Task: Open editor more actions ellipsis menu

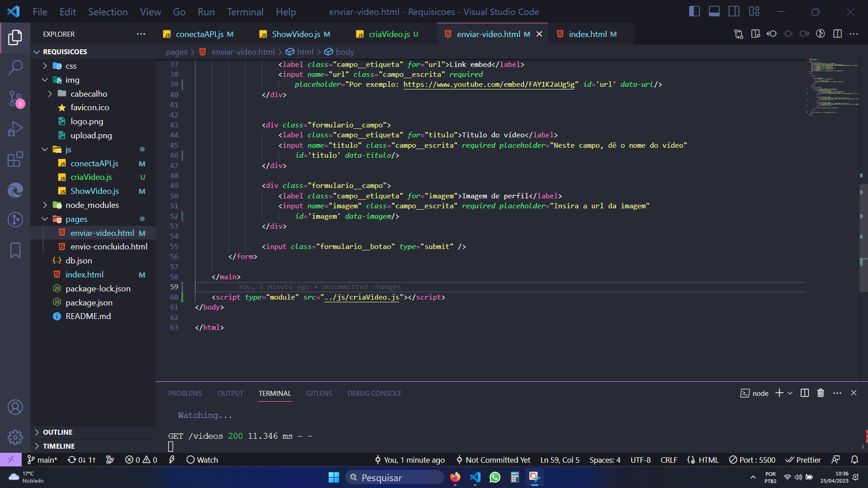Action: pyautogui.click(x=854, y=34)
